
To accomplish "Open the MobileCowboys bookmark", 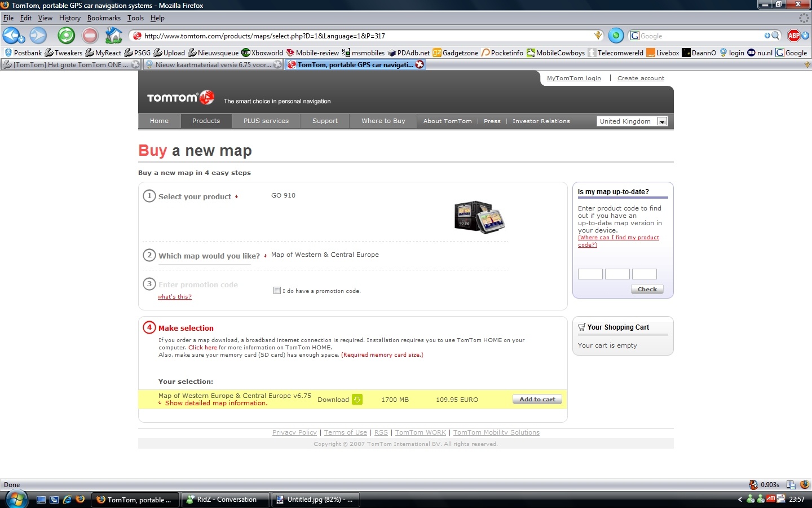I will point(556,52).
